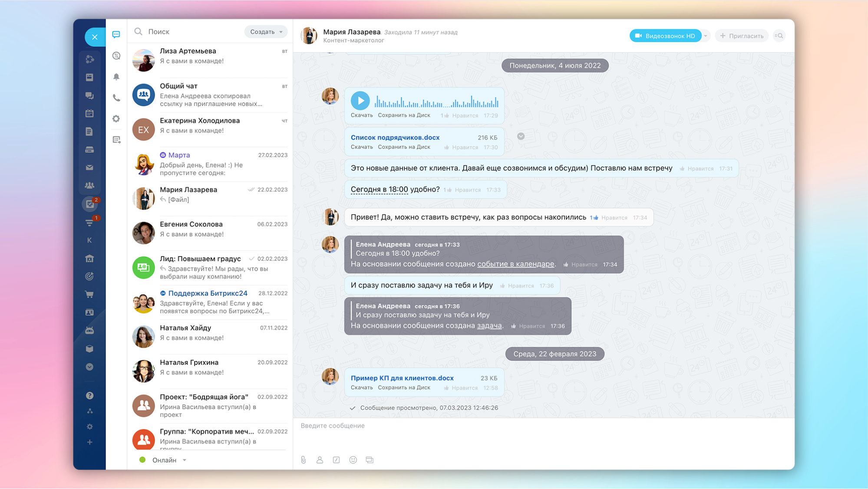868x489 pixels.
Task: Attach a file with the paperclip icon
Action: click(303, 460)
